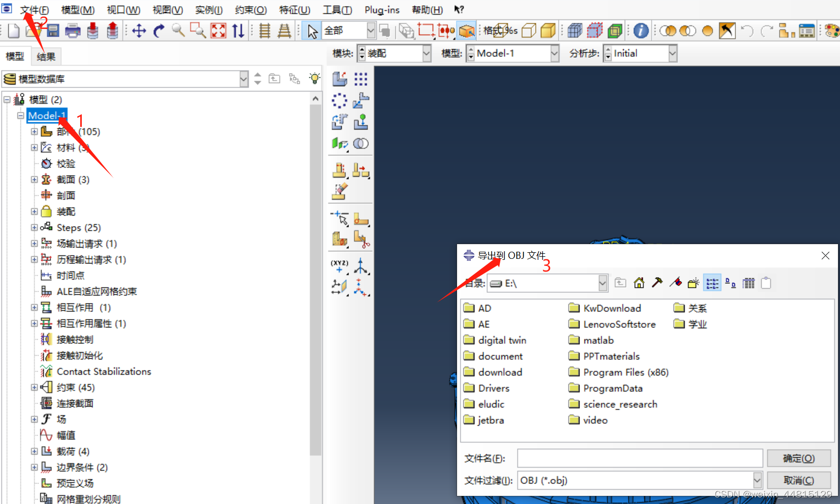Open the OBJ (*.obj) file filter dropdown
Image resolution: width=840 pixels, height=504 pixels.
tap(757, 480)
